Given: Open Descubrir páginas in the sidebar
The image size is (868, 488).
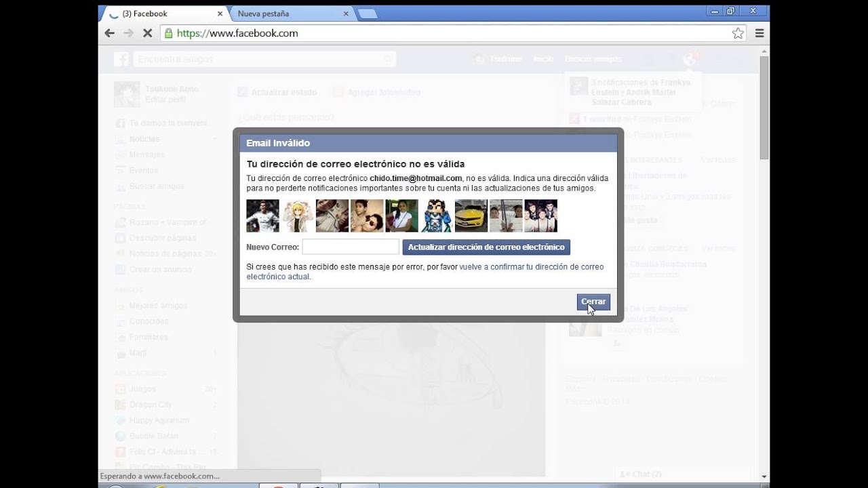Looking at the screenshot, I should (163, 238).
